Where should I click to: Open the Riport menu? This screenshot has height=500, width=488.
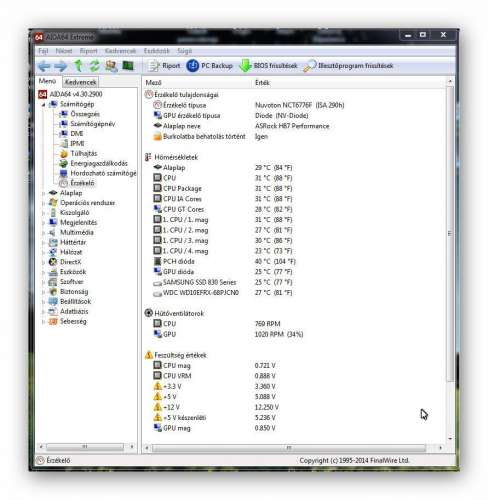pos(88,51)
